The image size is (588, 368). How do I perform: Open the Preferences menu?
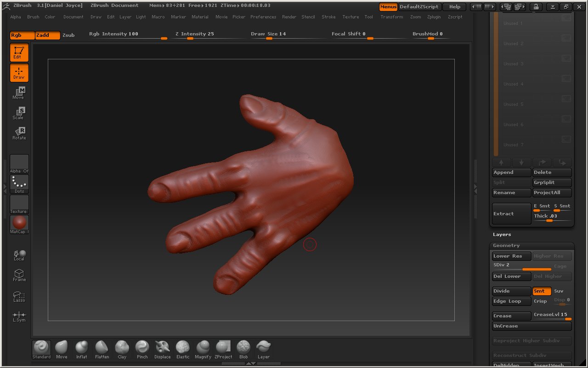coord(263,17)
